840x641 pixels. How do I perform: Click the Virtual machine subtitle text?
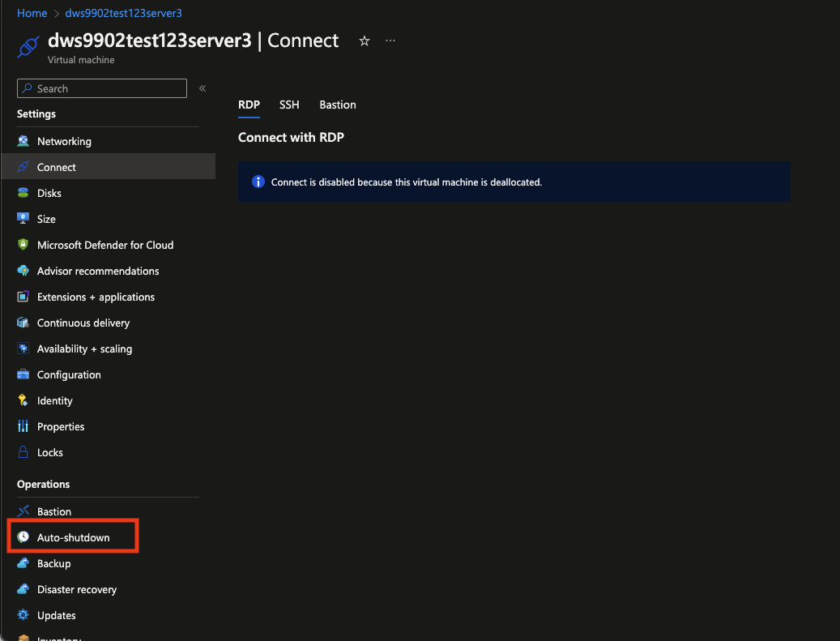point(81,59)
